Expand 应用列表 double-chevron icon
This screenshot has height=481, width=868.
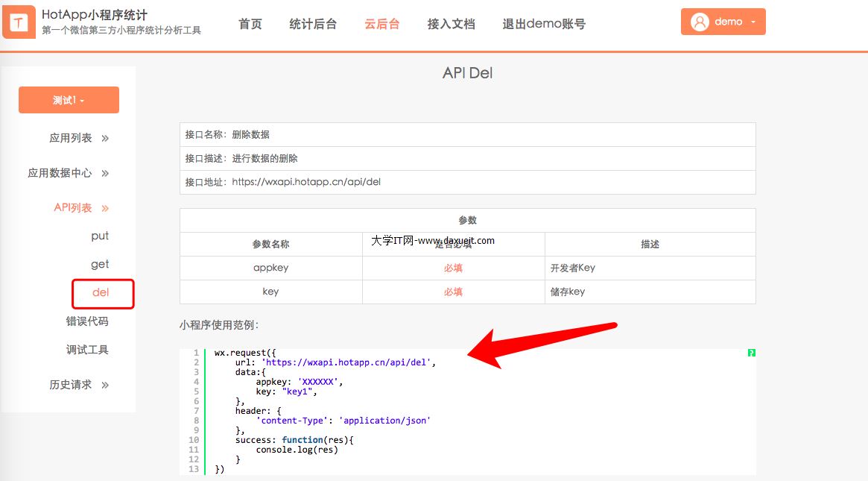click(x=105, y=138)
